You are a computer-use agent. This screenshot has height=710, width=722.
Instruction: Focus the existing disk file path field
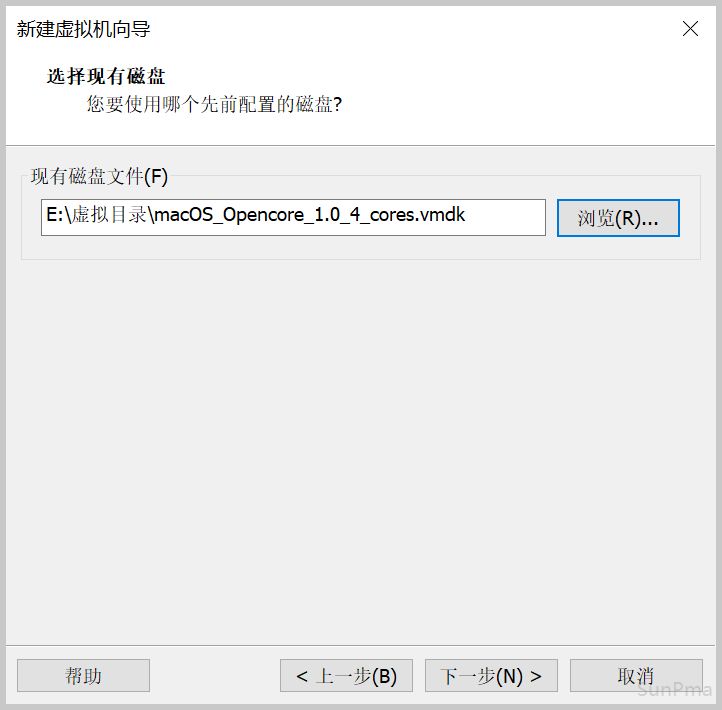[x=293, y=217]
